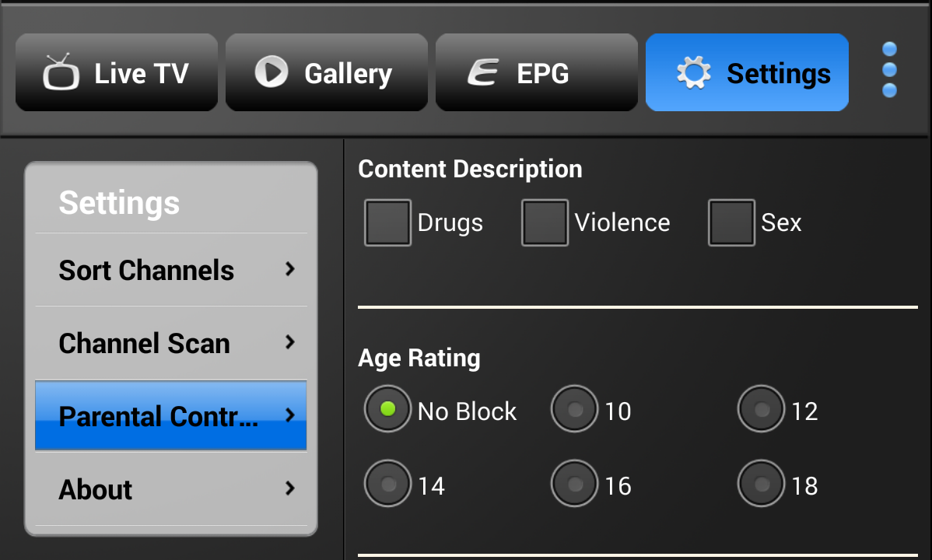
Task: Open the three-dot overflow menu
Action: coord(889,70)
